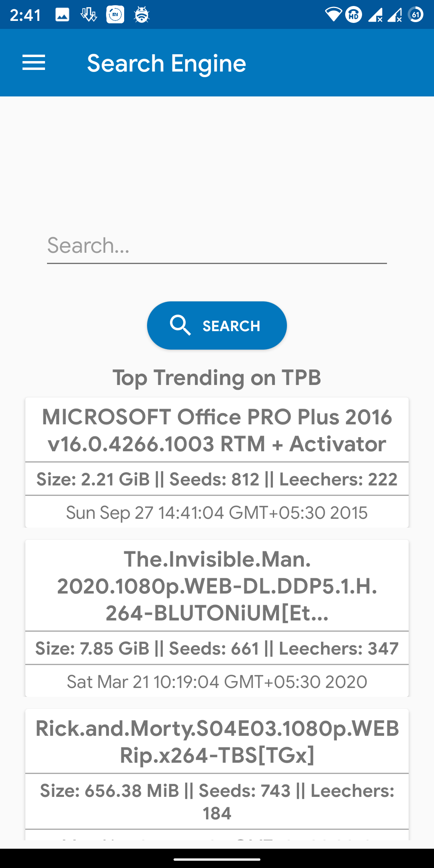The height and width of the screenshot is (868, 434).
Task: Open The.Invisible.Man.2020.1080p torrent entry
Action: click(x=217, y=586)
